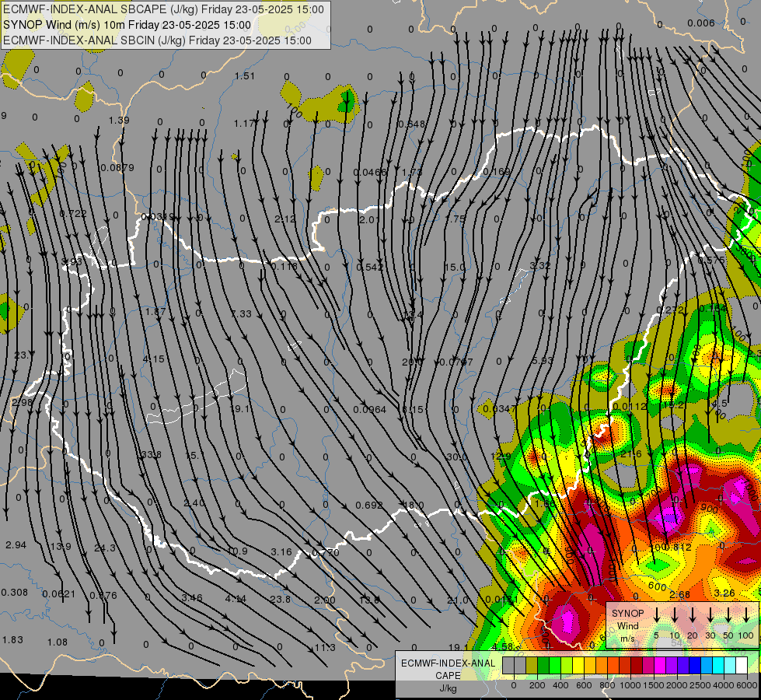Click the 0.722 value on the map

click(x=73, y=213)
